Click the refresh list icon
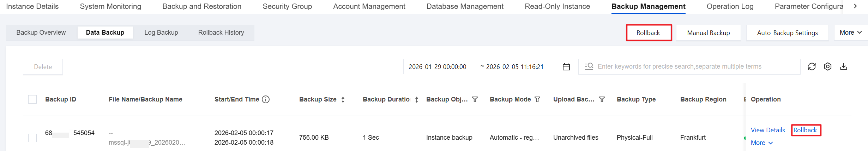Screen dimensions: 868x151 click(x=812, y=66)
